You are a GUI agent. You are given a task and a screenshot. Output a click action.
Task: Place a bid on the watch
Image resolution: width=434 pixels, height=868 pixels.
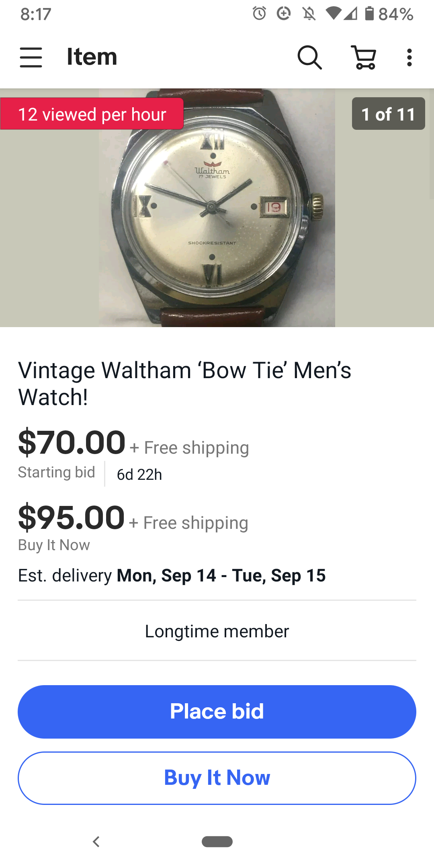coord(217,712)
